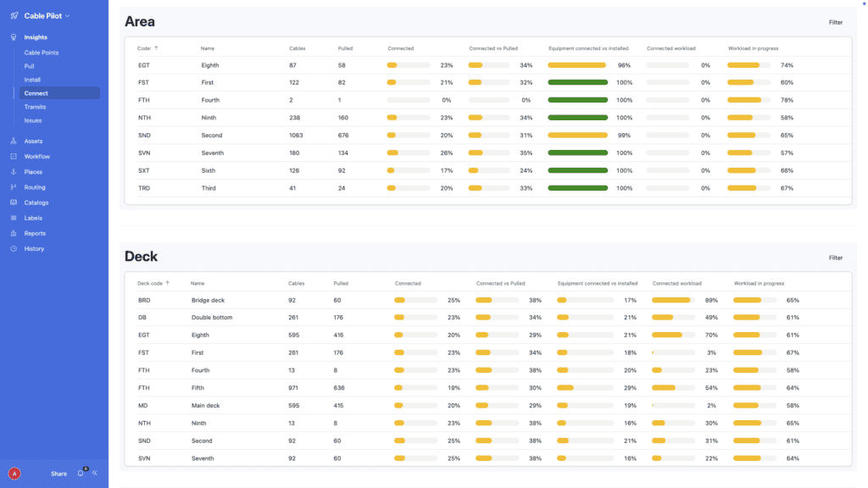Viewport: 868px width, 488px height.
Task: Click the Labels icon in the sidebar
Action: coord(12,218)
